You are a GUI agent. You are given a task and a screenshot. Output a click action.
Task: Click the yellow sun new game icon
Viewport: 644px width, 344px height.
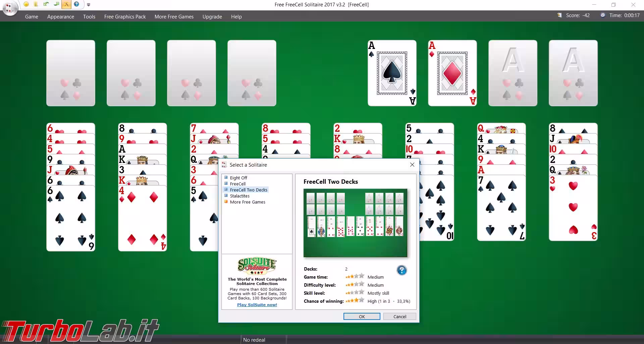26,4
